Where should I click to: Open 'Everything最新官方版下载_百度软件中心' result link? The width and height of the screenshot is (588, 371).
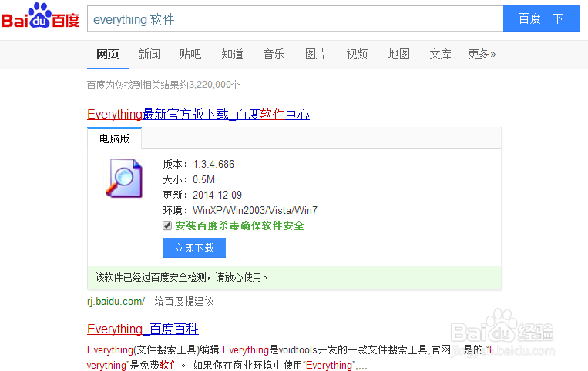point(198,114)
